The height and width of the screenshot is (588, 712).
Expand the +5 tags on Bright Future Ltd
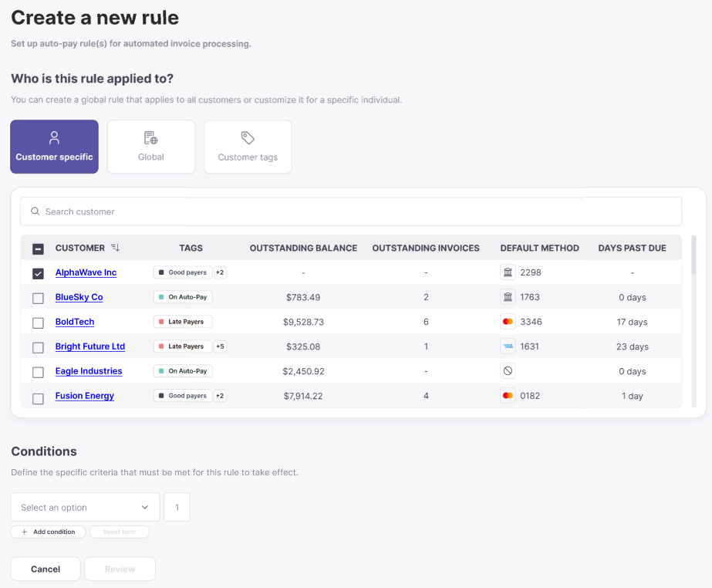click(220, 346)
